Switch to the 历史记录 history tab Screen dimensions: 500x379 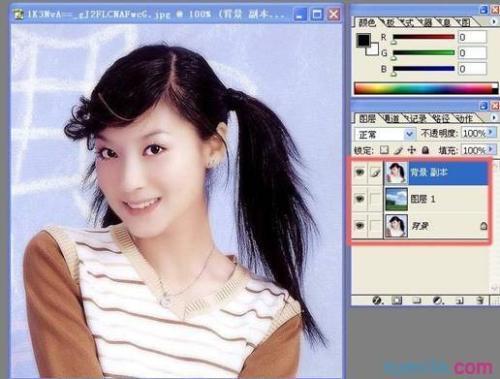416,118
